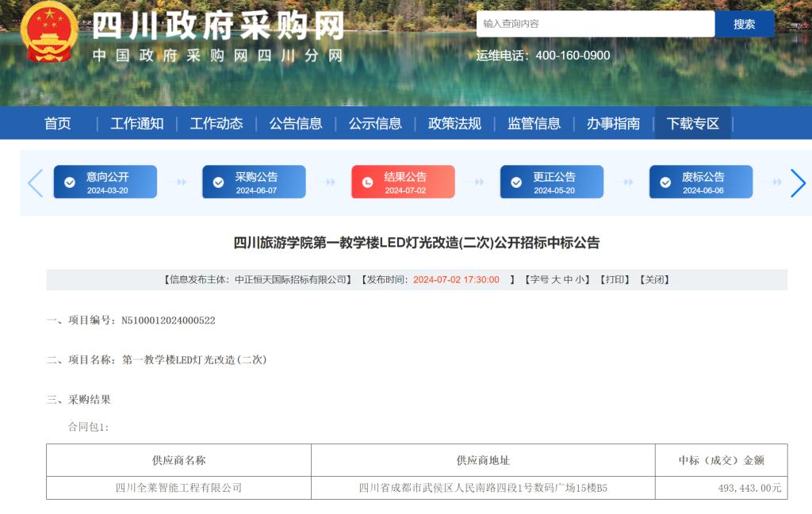This screenshot has width=812, height=514.
Task: Open the 首页 menu item
Action: click(x=57, y=123)
